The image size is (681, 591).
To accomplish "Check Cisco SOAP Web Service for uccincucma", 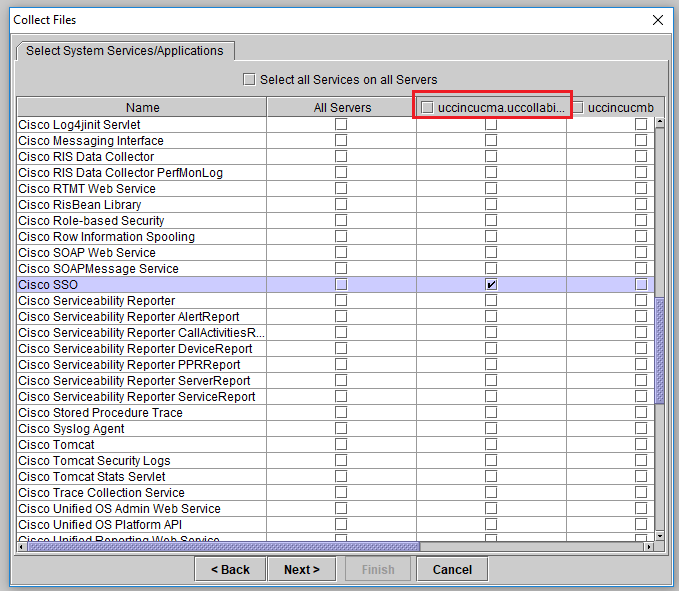I will [x=491, y=252].
